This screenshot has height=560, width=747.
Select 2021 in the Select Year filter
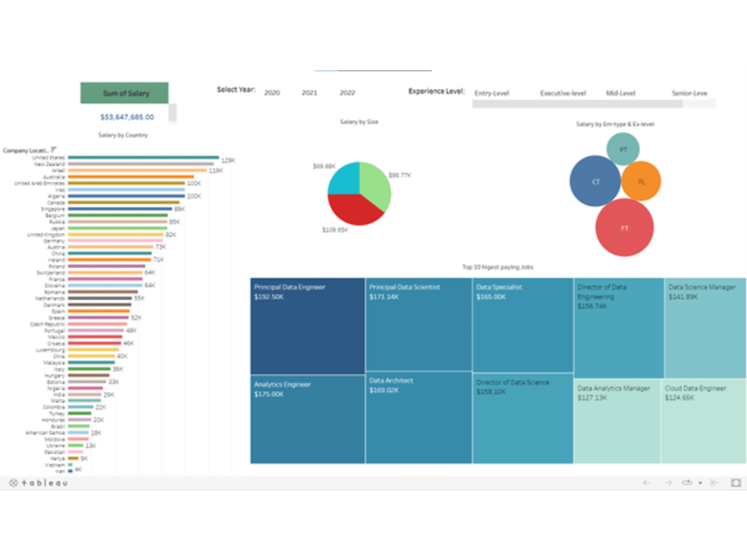pos(311,93)
